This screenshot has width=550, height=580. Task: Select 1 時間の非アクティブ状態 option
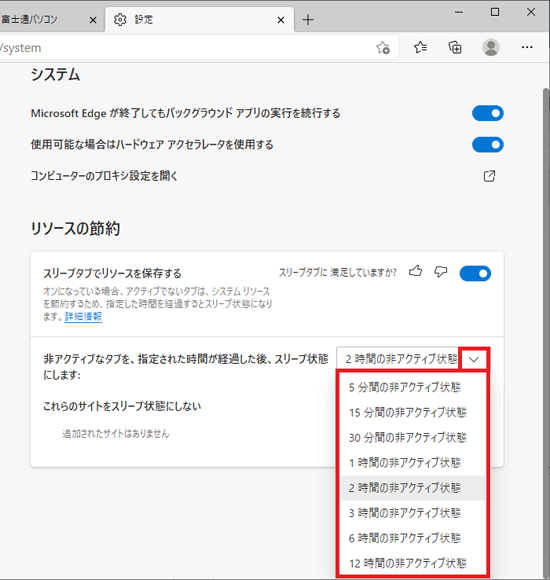tap(413, 463)
